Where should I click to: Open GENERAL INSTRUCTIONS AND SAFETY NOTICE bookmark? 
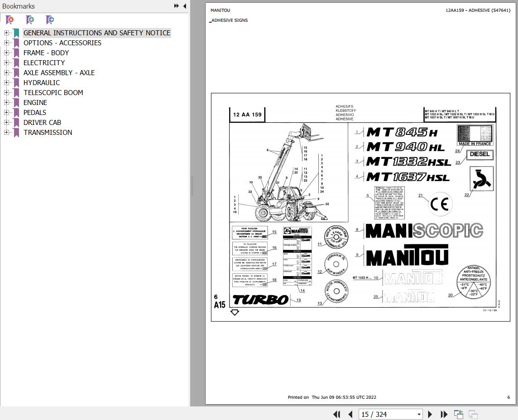(x=97, y=33)
